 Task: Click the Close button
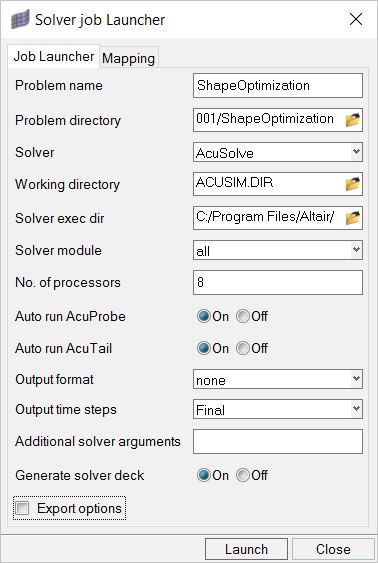tap(333, 549)
